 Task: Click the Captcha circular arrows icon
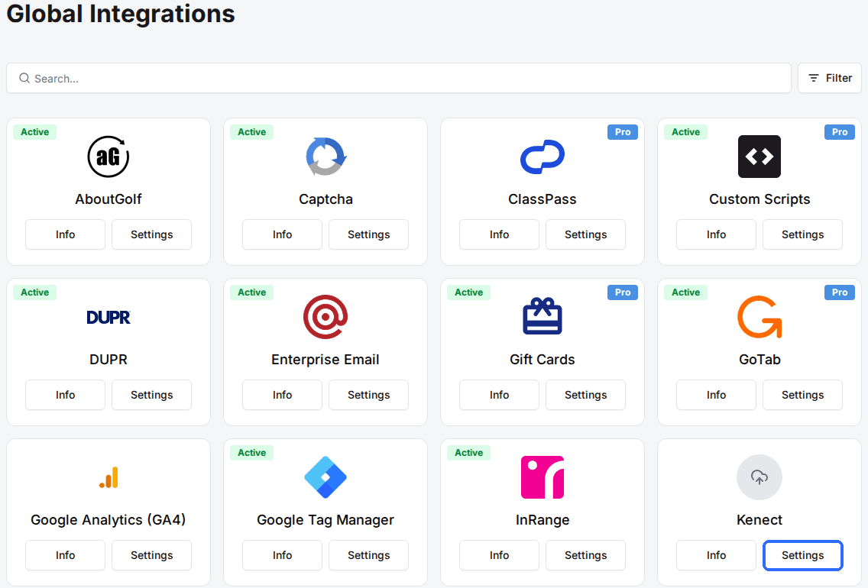(325, 157)
